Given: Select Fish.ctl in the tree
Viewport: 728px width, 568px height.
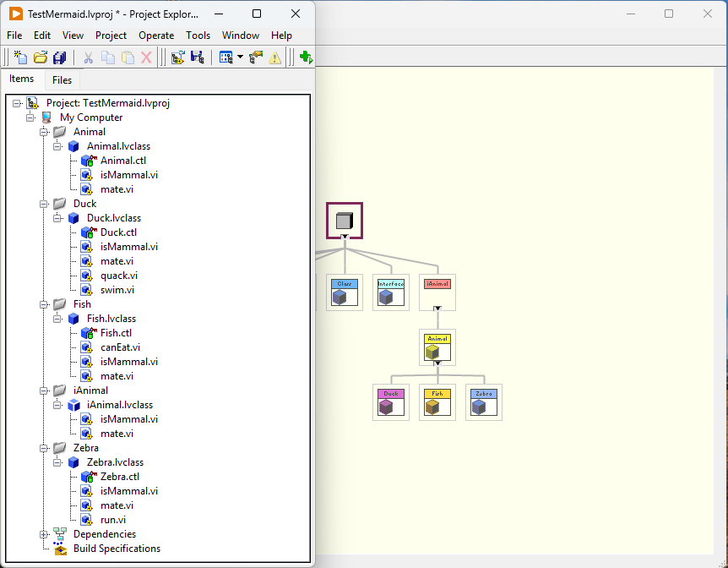Looking at the screenshot, I should (116, 333).
